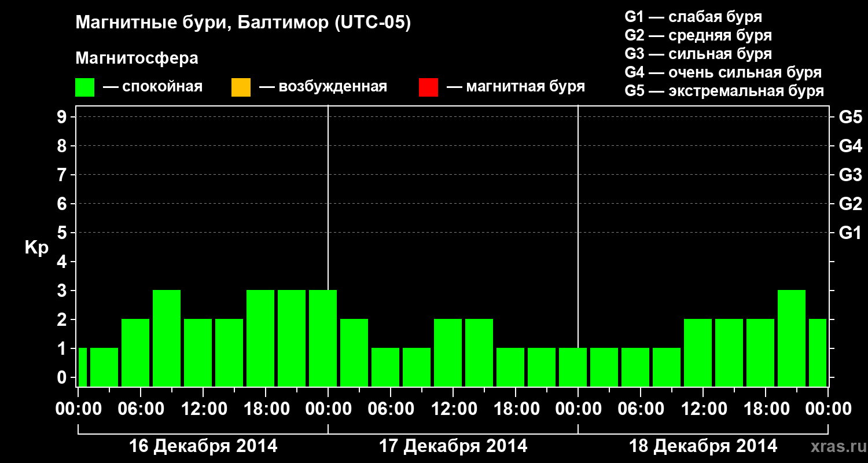Click the 18:00 tick label above 16 Декабря
Image resolution: width=868 pixels, height=463 pixels.
[x=266, y=409]
